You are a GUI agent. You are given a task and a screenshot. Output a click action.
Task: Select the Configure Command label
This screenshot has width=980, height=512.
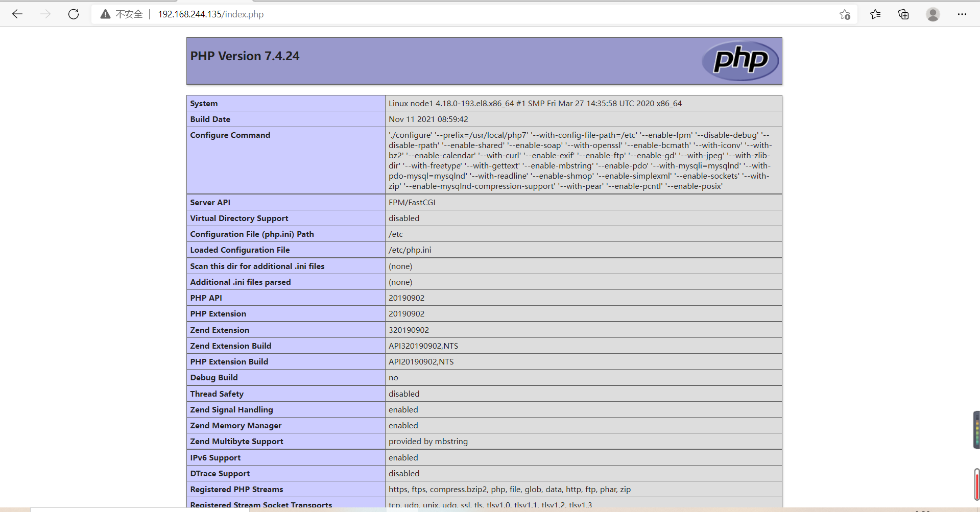pyautogui.click(x=230, y=135)
